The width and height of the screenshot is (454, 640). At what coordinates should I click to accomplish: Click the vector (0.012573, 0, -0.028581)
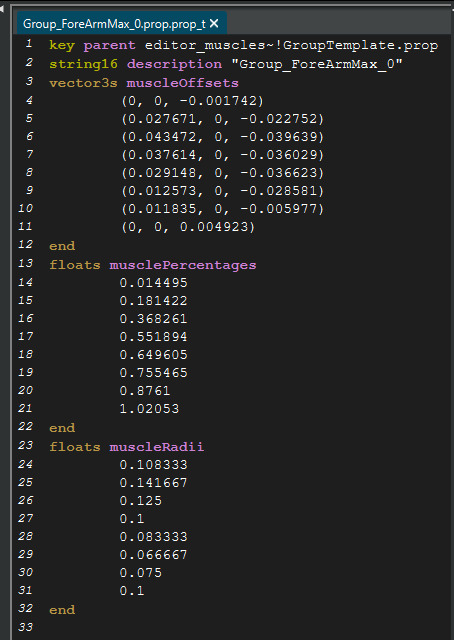click(x=223, y=191)
